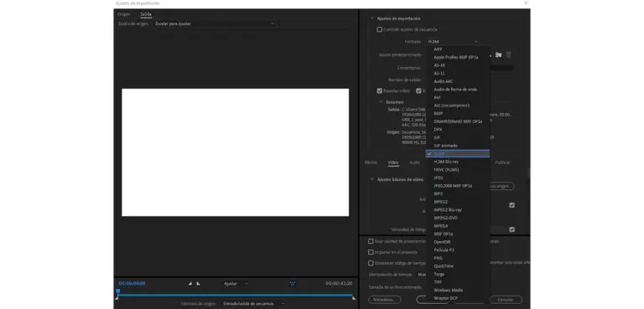
Task: Click the Metadatos button
Action: pyautogui.click(x=384, y=300)
